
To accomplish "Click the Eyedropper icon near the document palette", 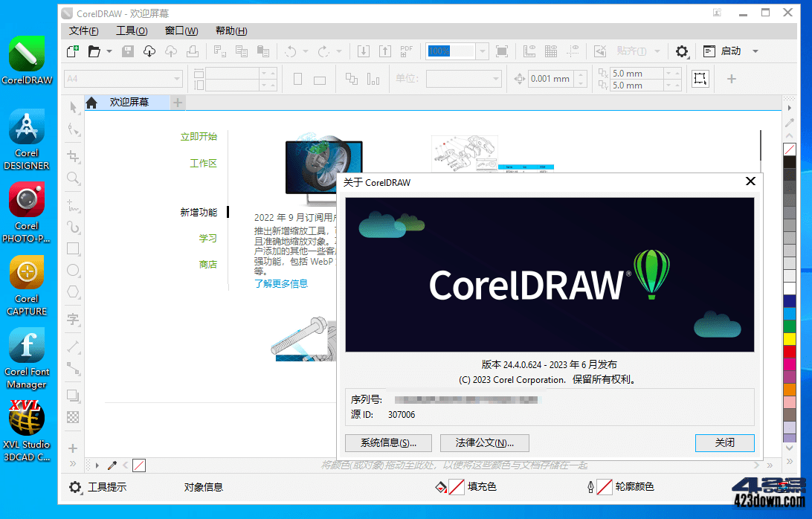I will [x=113, y=465].
